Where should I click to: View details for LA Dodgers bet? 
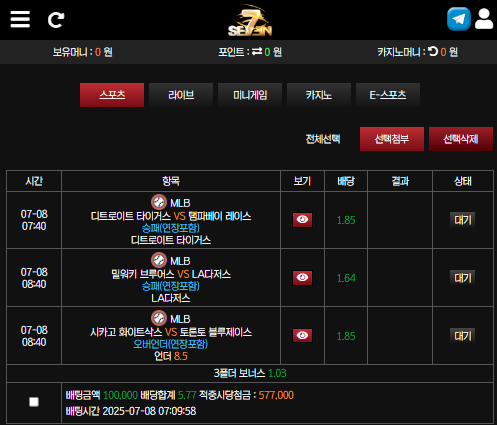pyautogui.click(x=302, y=278)
